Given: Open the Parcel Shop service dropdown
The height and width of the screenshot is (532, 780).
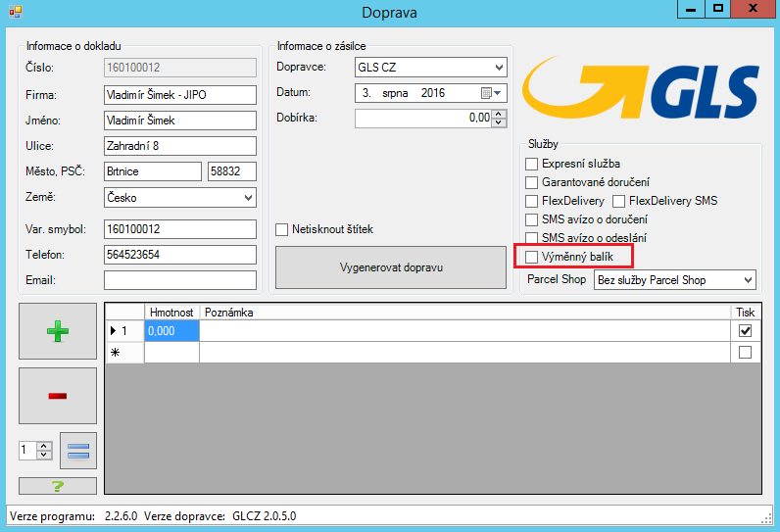Looking at the screenshot, I should pyautogui.click(x=675, y=280).
